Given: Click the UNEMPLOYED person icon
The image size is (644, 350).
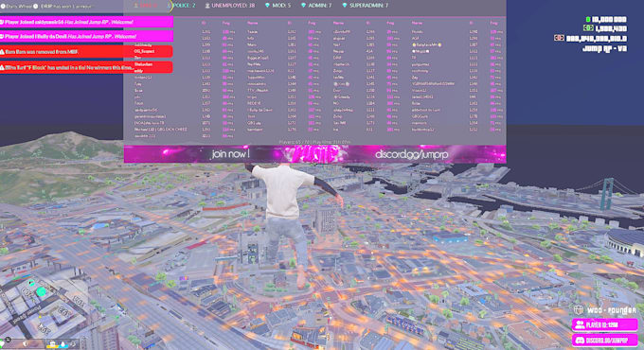Looking at the screenshot, I should [207, 6].
